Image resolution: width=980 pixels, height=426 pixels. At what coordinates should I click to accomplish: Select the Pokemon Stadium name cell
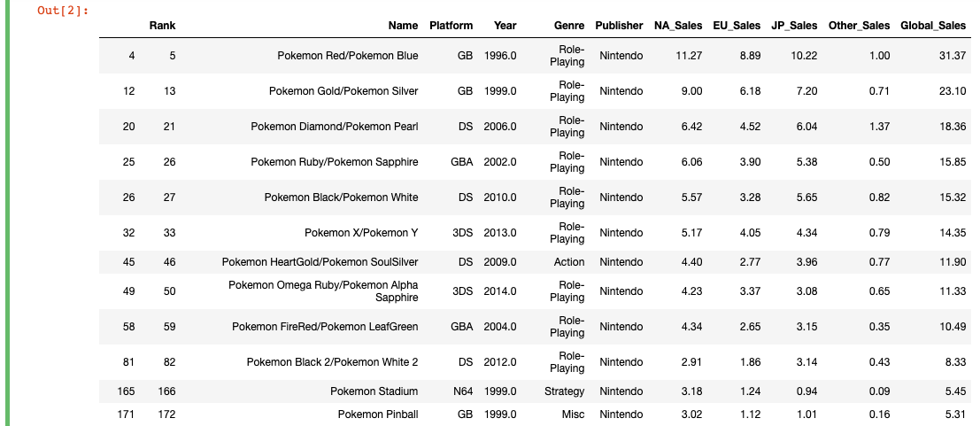374,391
